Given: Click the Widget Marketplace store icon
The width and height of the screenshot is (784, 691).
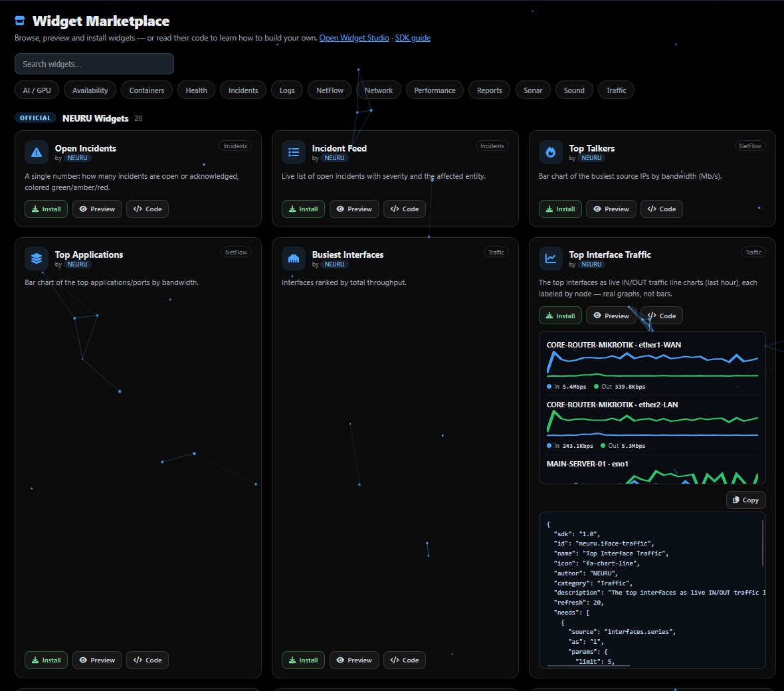Looking at the screenshot, I should coord(19,21).
